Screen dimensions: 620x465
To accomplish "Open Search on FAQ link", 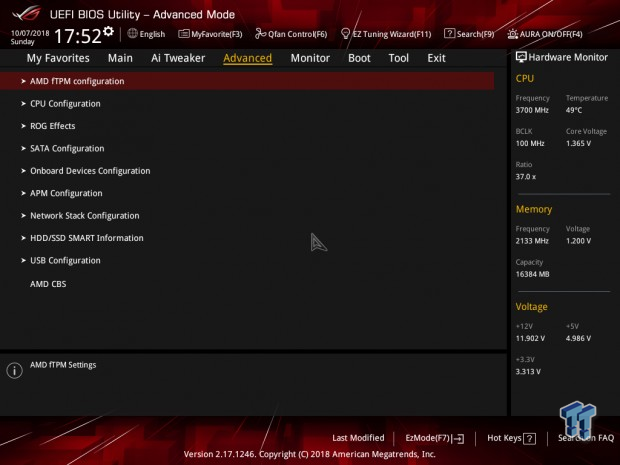I will pos(586,438).
